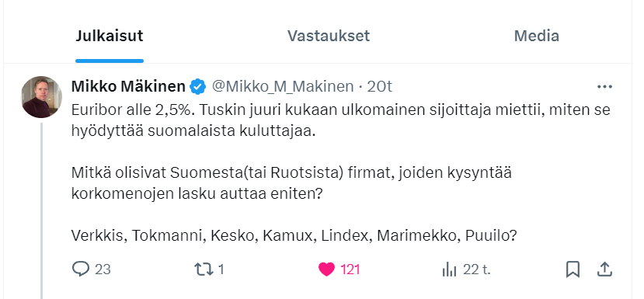Click the repost count of 1
The width and height of the screenshot is (644, 299).
(x=221, y=269)
